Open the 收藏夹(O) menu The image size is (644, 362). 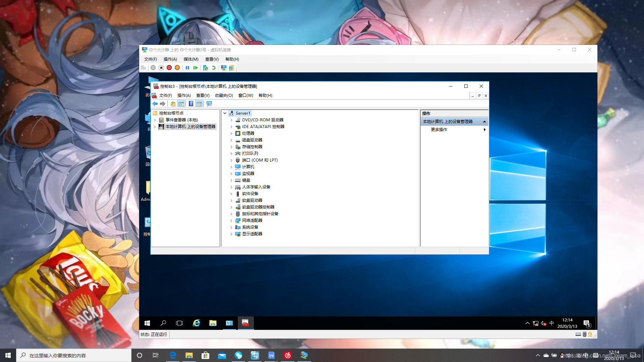click(224, 96)
